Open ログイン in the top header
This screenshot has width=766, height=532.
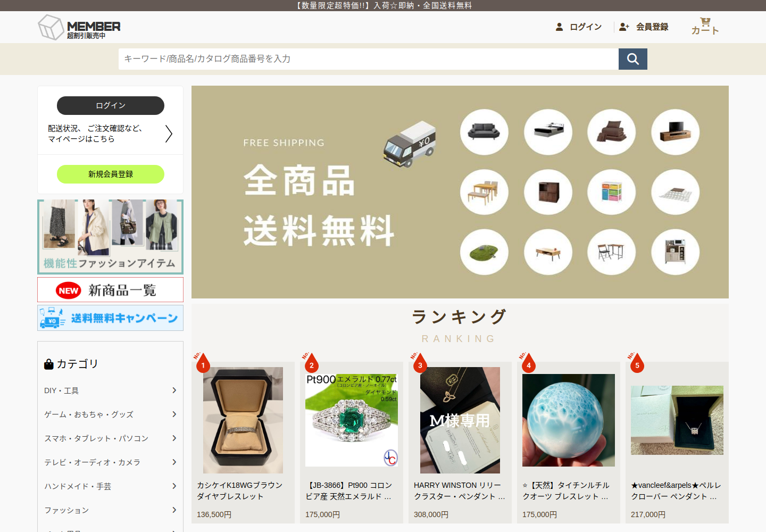click(x=579, y=27)
